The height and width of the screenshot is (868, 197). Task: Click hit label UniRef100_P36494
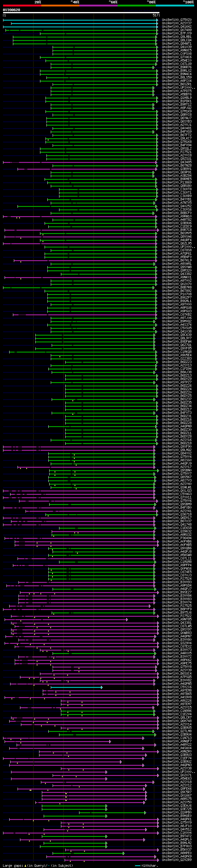(x=176, y=538)
